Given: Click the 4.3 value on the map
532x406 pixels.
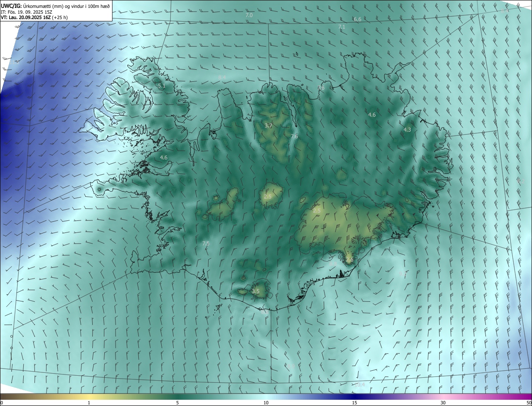Looking at the screenshot, I should pyautogui.click(x=407, y=130).
